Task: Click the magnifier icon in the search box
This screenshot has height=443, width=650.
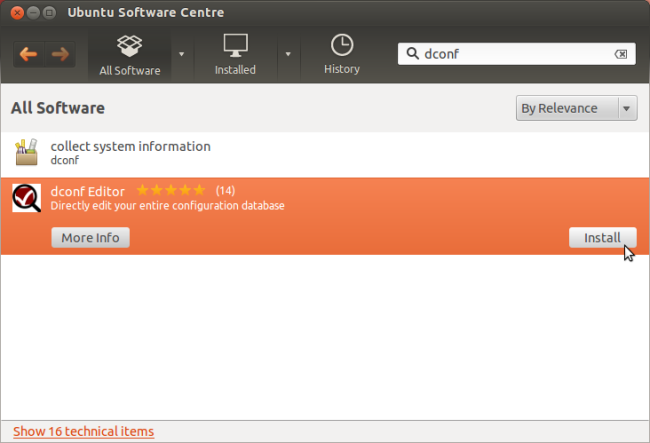Action: [x=412, y=53]
